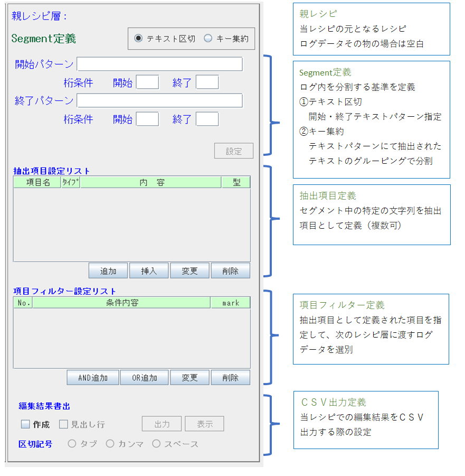Screen dimensions: 465x476
Task: Click the 編集結果書出 heading
Action: click(44, 406)
